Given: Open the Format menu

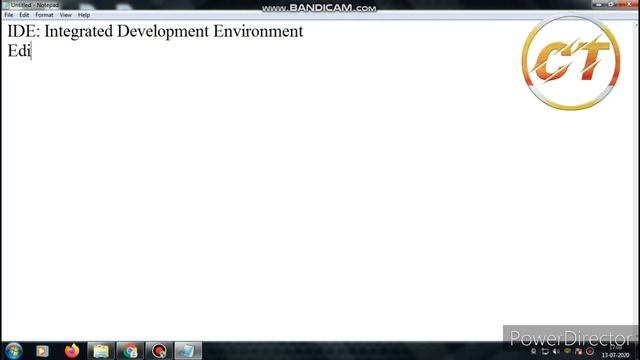Looking at the screenshot, I should [44, 15].
